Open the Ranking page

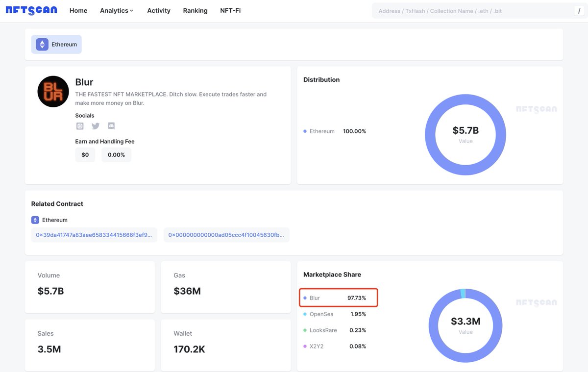(x=195, y=10)
